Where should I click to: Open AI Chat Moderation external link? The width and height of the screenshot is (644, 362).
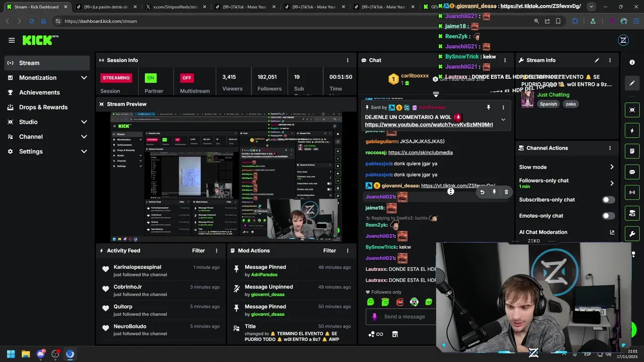coord(612,232)
